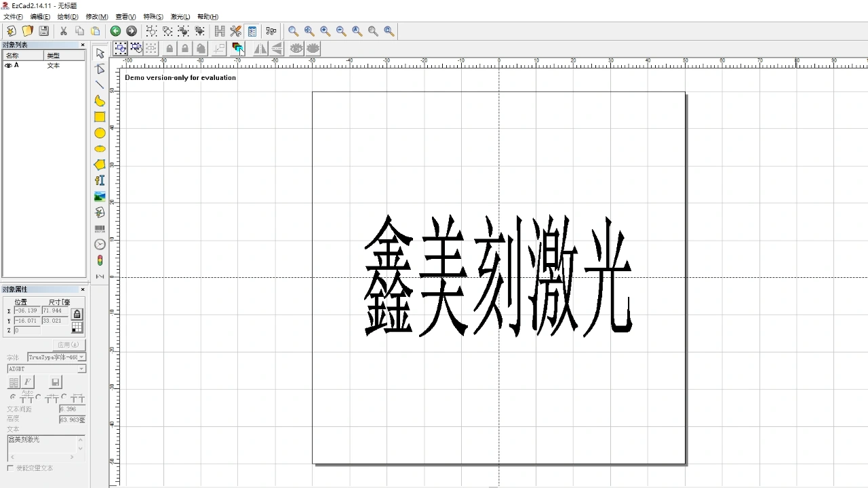868x488 pixels.
Task: Zoom out with the minus magnifier
Action: 341,31
